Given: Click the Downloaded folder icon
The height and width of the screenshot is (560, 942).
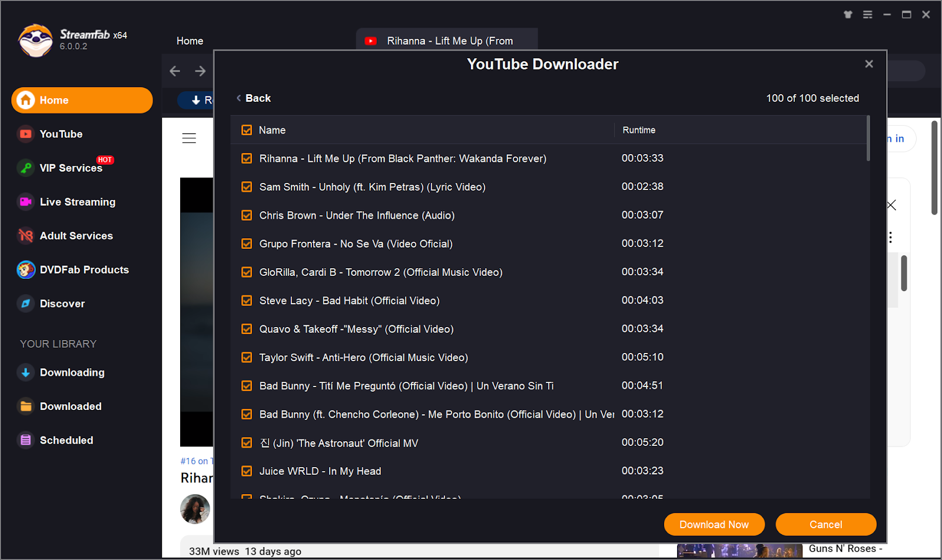Looking at the screenshot, I should tap(25, 406).
